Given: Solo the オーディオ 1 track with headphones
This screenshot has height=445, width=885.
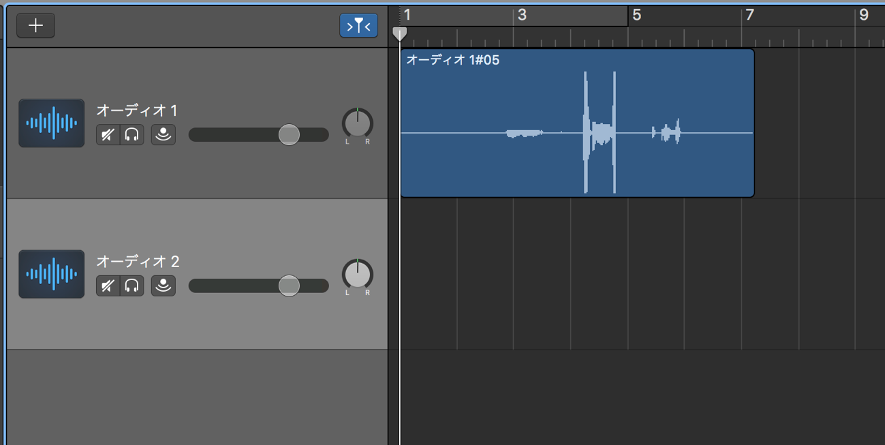Looking at the screenshot, I should point(132,135).
